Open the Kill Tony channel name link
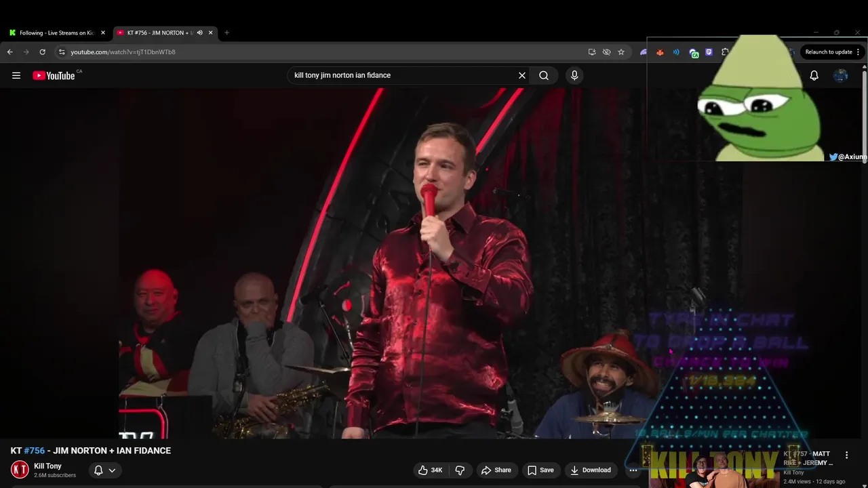 [47, 466]
